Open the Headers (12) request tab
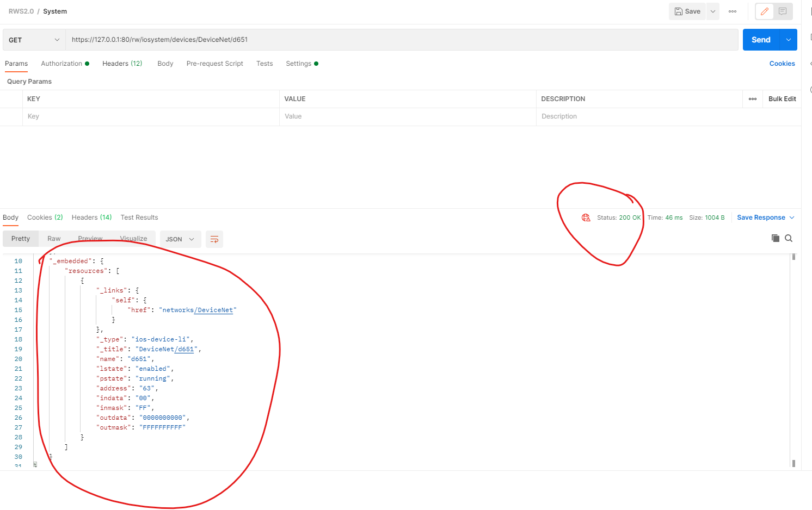Screen dimensions: 812x510 click(122, 64)
